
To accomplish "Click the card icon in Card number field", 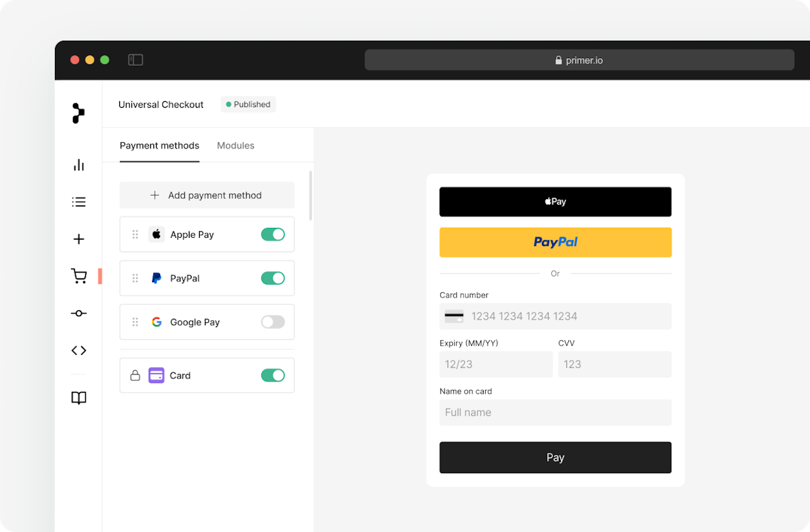I will coord(454,316).
